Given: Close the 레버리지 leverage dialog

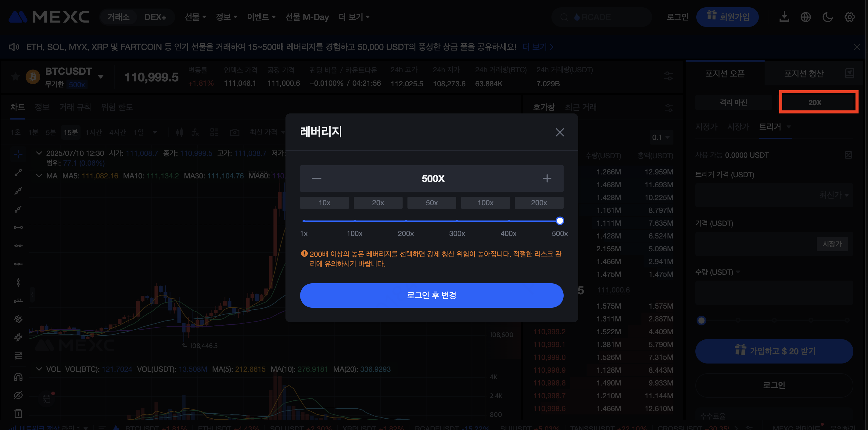Looking at the screenshot, I should click(x=560, y=132).
